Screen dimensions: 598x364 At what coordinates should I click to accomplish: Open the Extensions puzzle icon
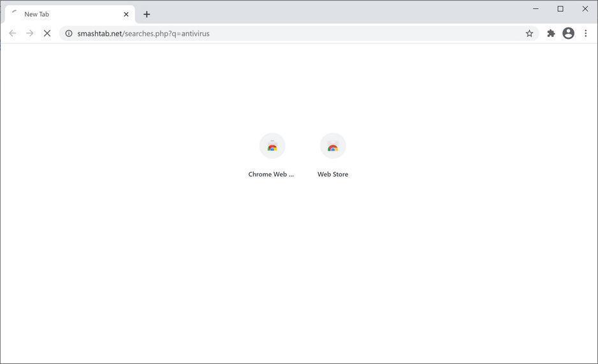pos(551,34)
